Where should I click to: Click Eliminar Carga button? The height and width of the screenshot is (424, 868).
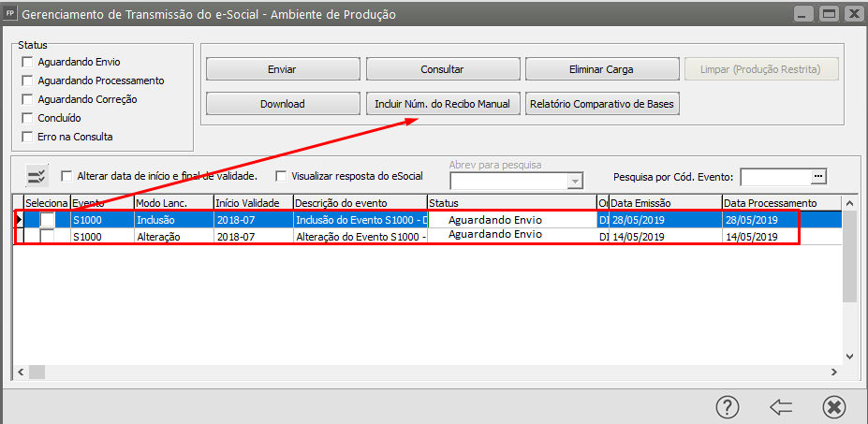(601, 70)
